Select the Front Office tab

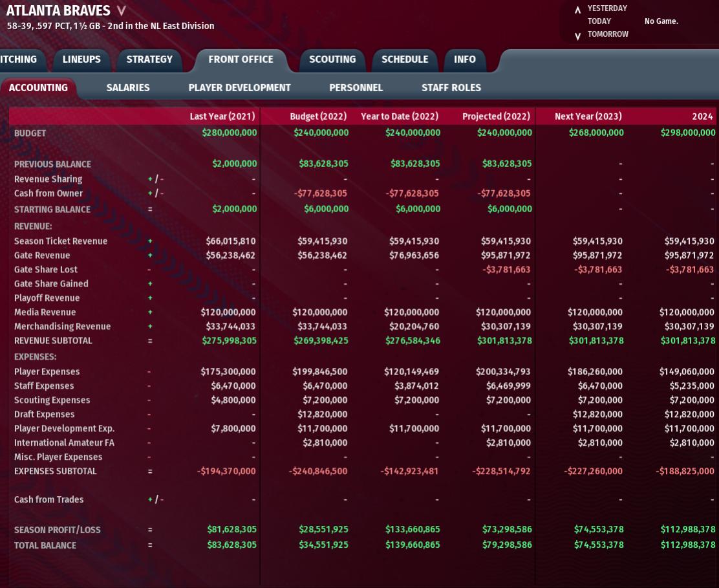click(x=241, y=59)
